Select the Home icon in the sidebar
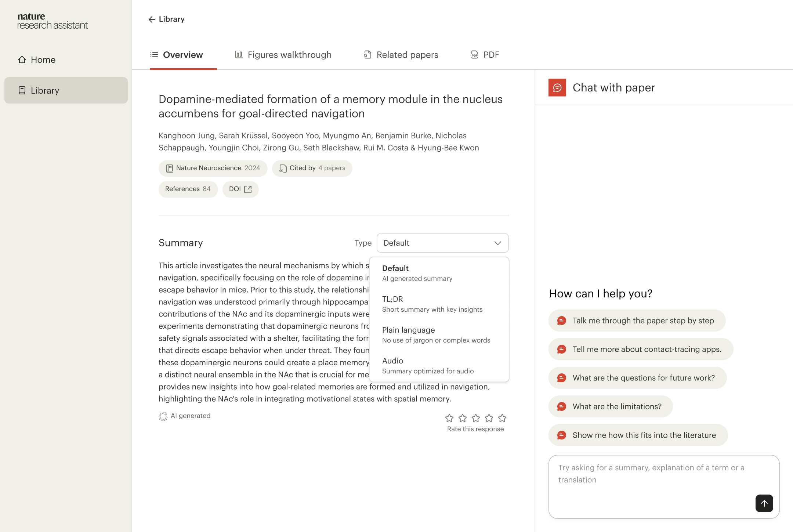The width and height of the screenshot is (793, 532). point(22,59)
